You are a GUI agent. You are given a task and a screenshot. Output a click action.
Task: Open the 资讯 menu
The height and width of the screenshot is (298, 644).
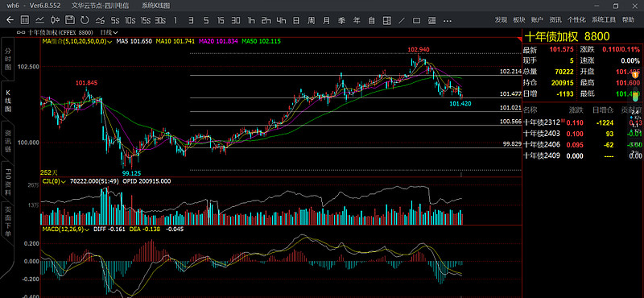coord(555,19)
